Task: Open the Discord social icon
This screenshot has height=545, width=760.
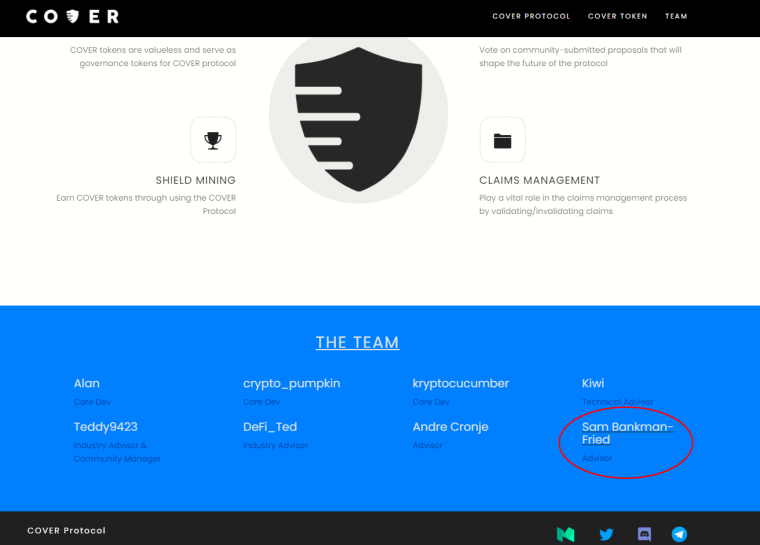Action: pyautogui.click(x=644, y=534)
